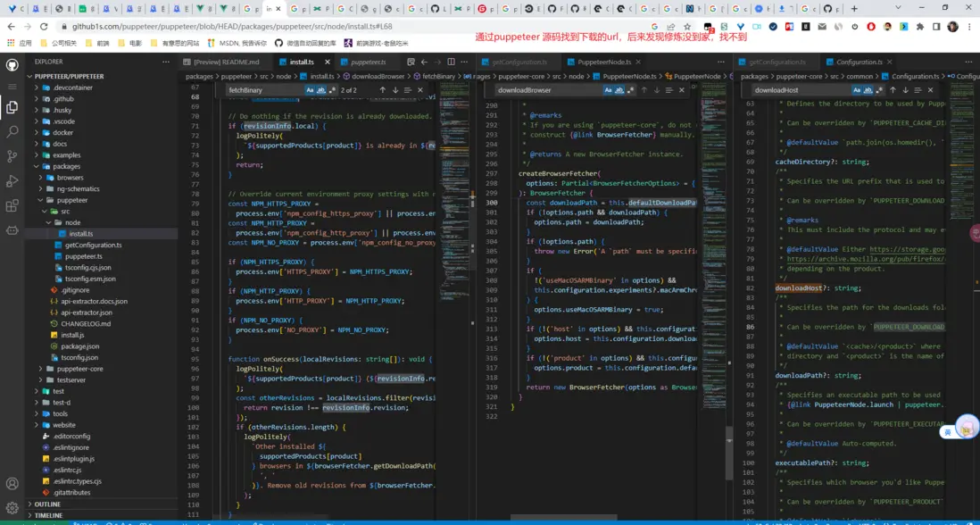
Task: Switch to the [Preview] README.md tab
Action: 226,62
